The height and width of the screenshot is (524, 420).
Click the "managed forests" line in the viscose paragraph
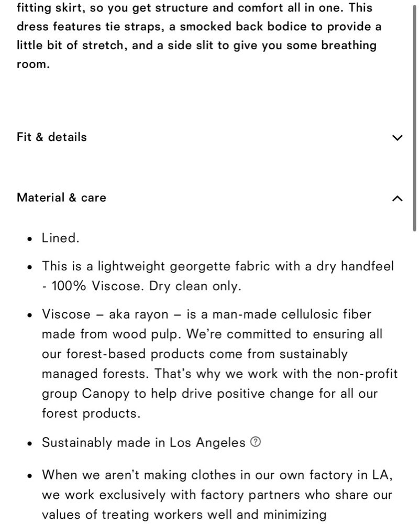[x=219, y=374]
